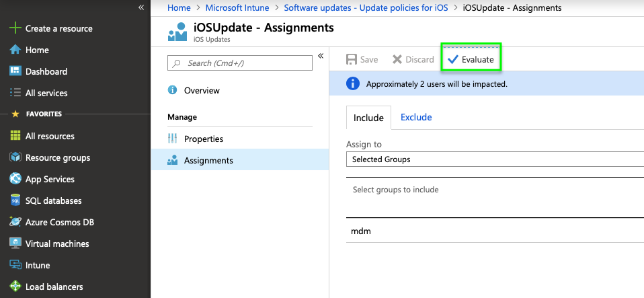
Task: Select the mdm group row
Action: point(495,231)
